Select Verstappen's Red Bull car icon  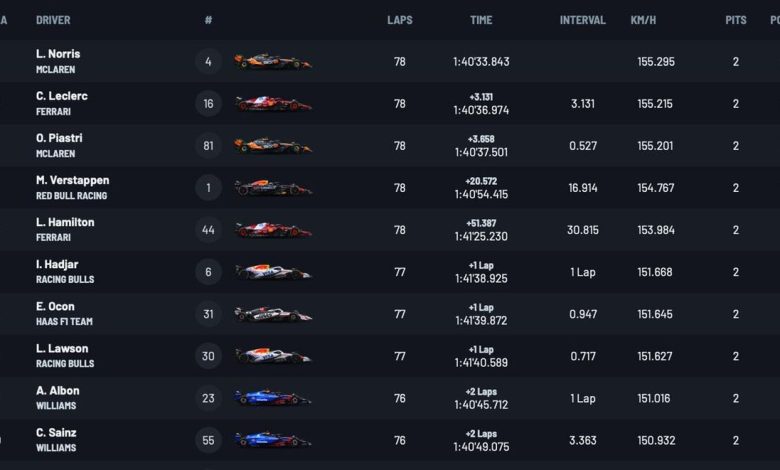[273, 188]
